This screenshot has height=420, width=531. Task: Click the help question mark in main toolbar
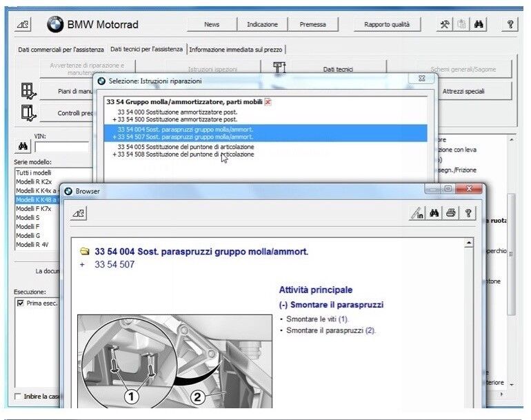point(510,24)
